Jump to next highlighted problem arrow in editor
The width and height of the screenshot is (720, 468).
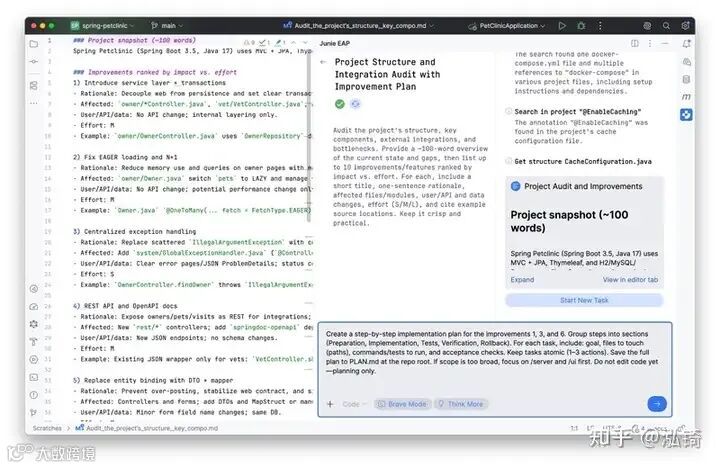coord(305,43)
